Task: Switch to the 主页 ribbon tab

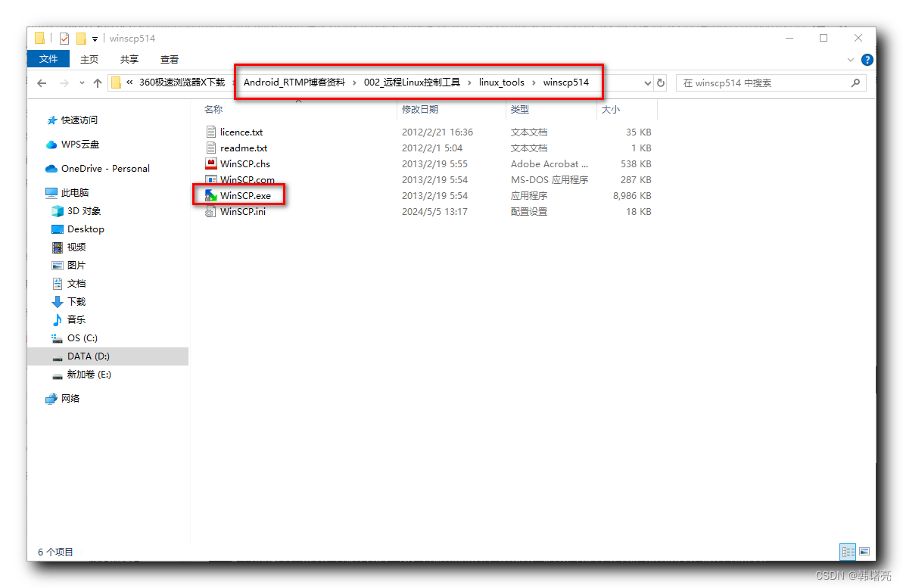Action: tap(89, 58)
